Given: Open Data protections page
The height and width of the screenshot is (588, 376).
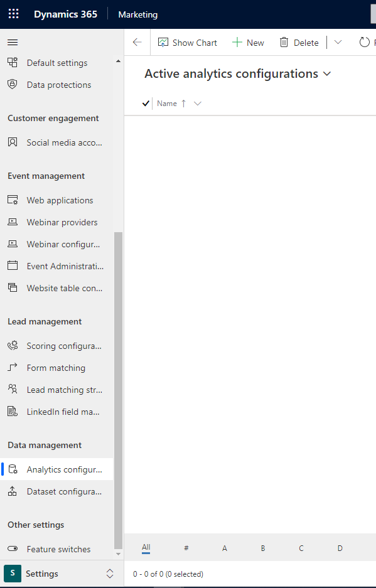Looking at the screenshot, I should coord(59,85).
